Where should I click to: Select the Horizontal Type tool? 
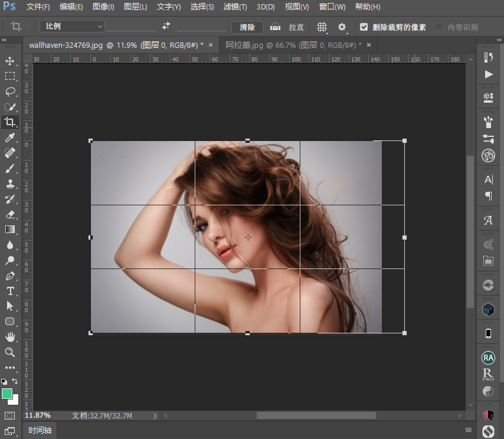pyautogui.click(x=10, y=291)
